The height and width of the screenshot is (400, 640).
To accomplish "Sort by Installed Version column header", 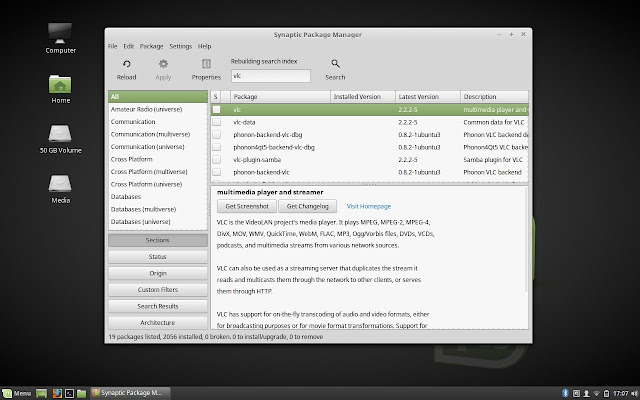I will coord(363,97).
